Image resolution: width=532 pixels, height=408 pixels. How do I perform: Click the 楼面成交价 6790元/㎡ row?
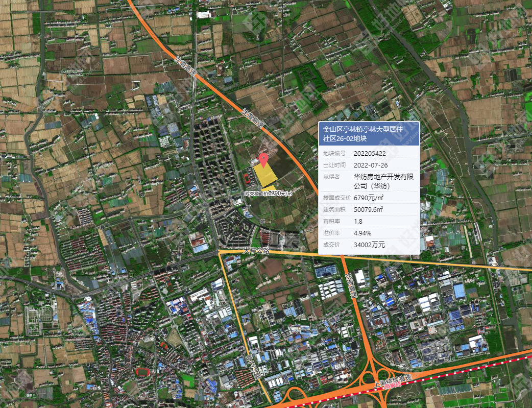click(x=369, y=198)
